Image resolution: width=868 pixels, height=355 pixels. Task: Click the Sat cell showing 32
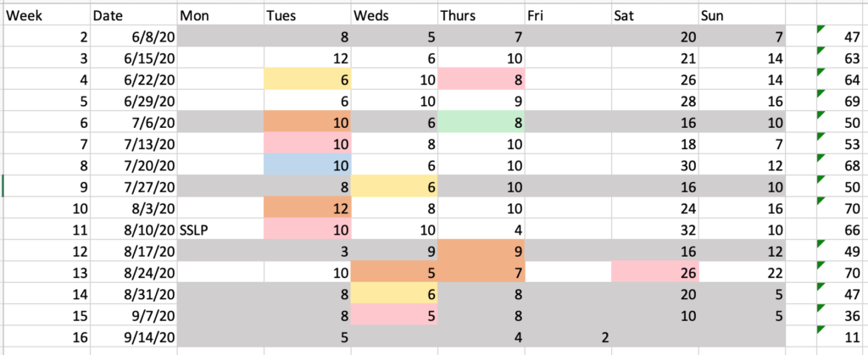[x=655, y=230]
